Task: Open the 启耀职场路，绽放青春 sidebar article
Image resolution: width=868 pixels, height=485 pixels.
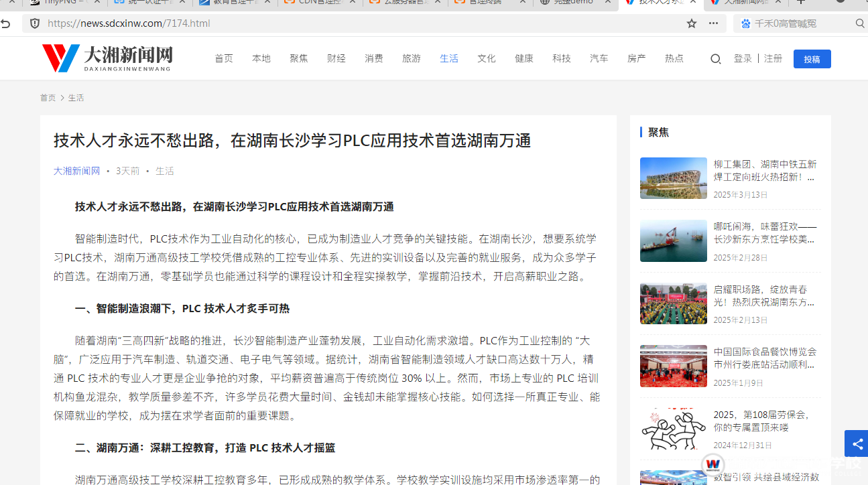Action: [x=765, y=296]
